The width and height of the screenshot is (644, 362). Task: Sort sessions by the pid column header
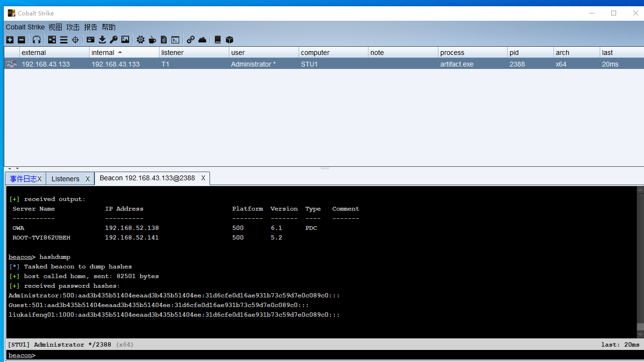pyautogui.click(x=531, y=53)
